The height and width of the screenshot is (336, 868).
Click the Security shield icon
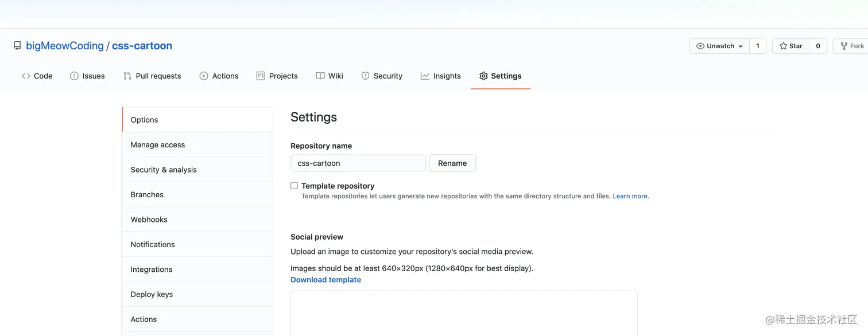tap(365, 76)
